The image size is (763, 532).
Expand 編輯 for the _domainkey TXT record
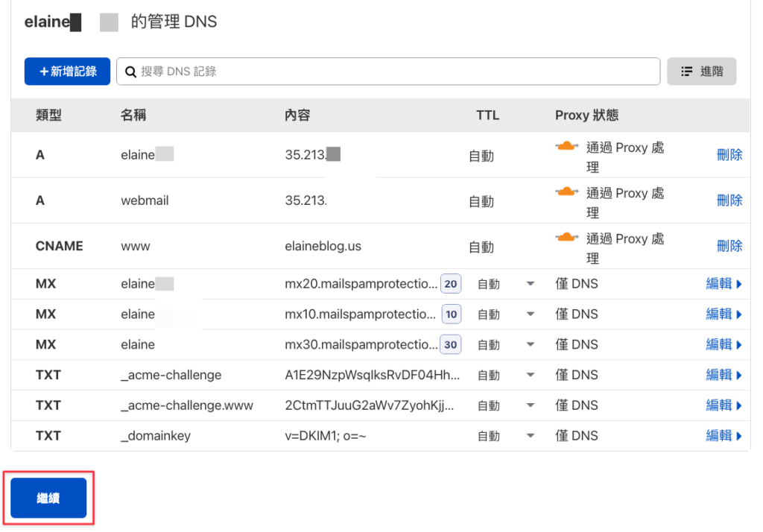724,436
